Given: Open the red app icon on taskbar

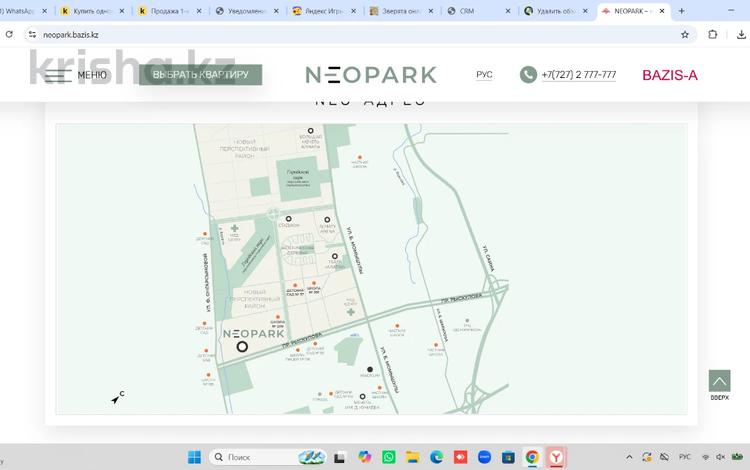Looking at the screenshot, I should pyautogui.click(x=460, y=457).
